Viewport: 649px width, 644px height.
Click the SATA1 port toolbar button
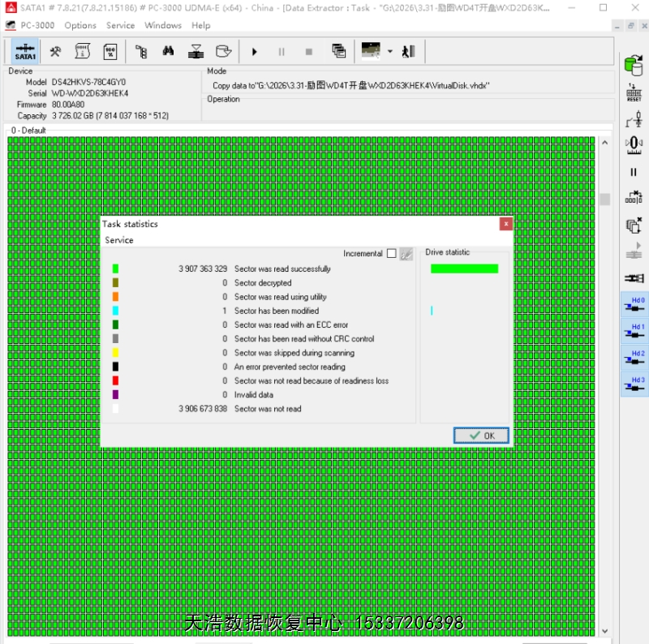[25, 52]
